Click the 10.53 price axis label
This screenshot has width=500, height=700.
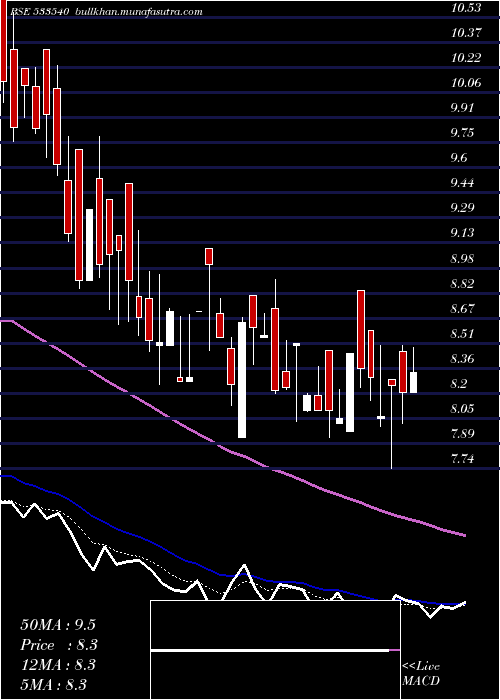[x=466, y=8]
